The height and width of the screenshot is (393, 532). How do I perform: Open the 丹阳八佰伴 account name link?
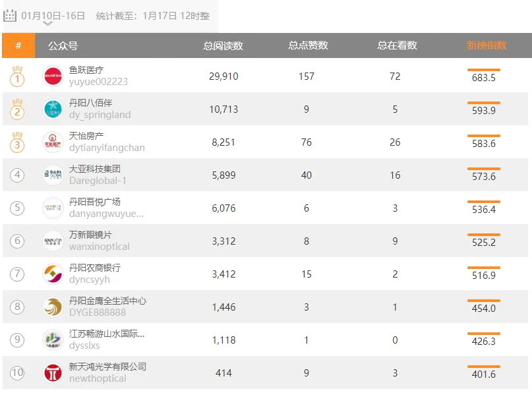click(x=90, y=103)
